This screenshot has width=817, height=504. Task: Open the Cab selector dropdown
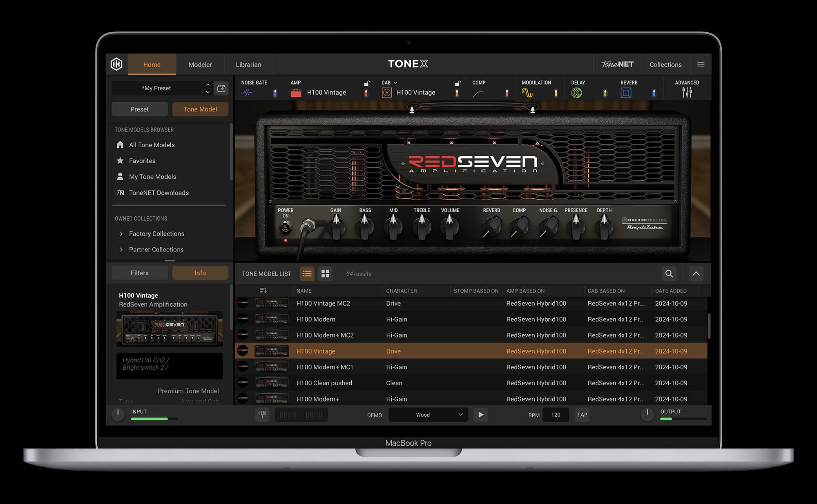[395, 82]
